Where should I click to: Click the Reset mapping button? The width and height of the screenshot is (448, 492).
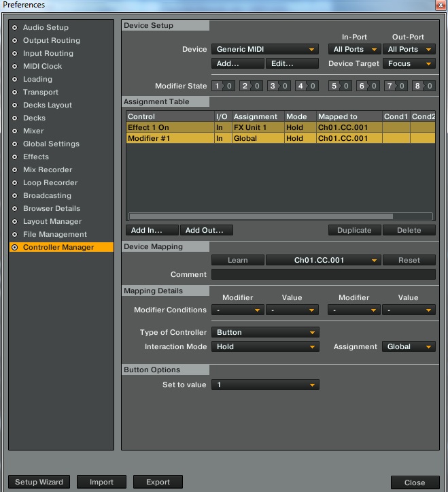click(x=409, y=260)
